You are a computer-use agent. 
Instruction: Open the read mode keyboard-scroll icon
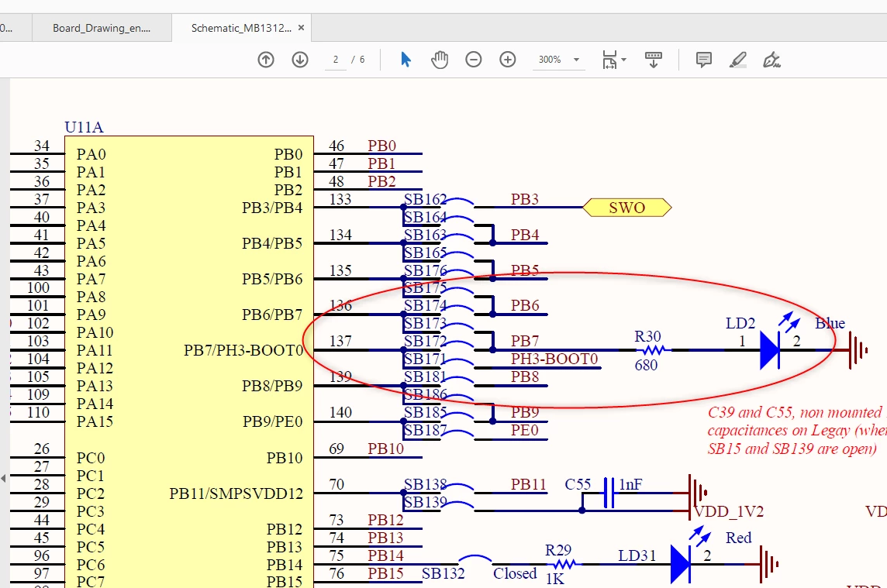[x=654, y=60]
